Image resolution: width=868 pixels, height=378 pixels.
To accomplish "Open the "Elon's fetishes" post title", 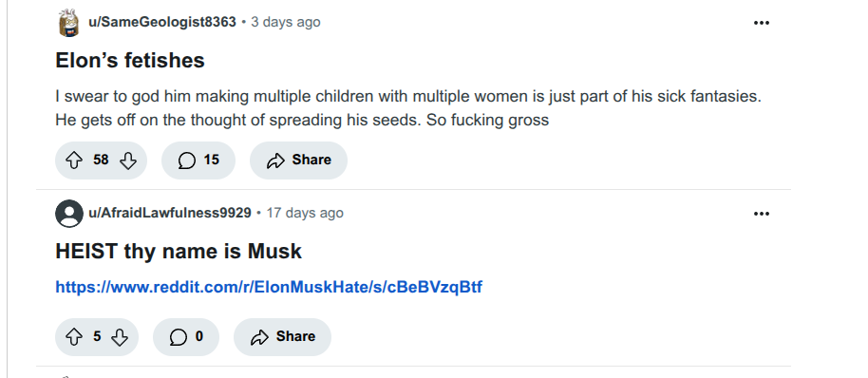I will point(130,61).
